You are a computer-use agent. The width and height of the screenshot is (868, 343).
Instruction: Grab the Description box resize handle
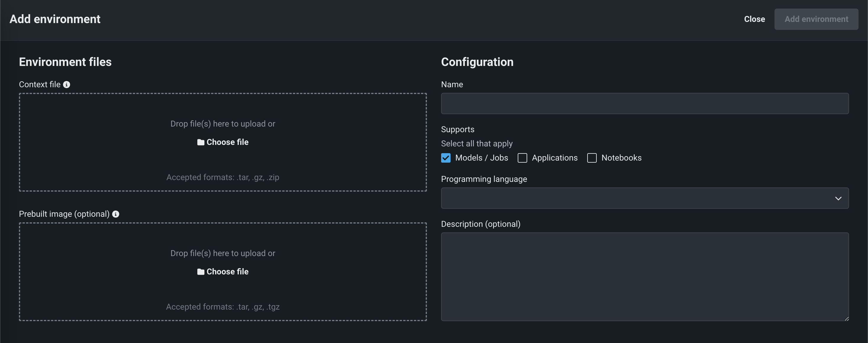(846, 318)
